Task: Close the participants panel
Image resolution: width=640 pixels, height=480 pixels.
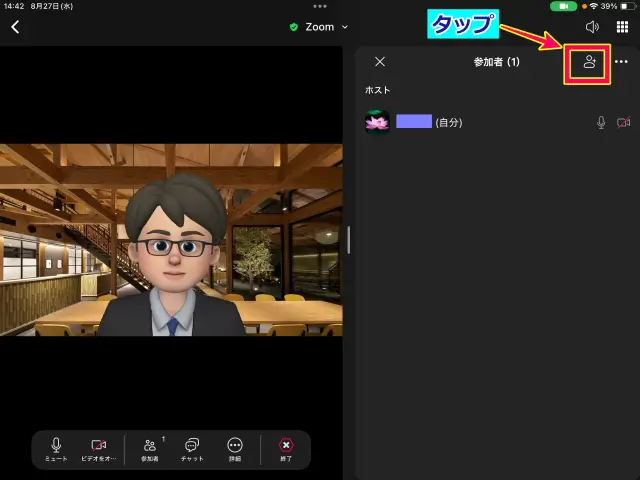Action: (x=380, y=62)
